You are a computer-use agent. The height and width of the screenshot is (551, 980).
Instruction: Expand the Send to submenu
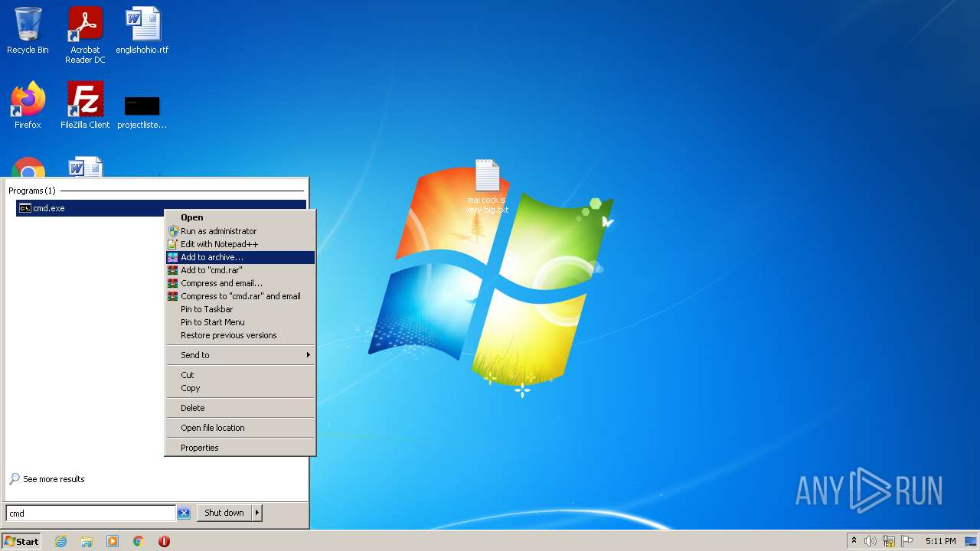pyautogui.click(x=240, y=355)
